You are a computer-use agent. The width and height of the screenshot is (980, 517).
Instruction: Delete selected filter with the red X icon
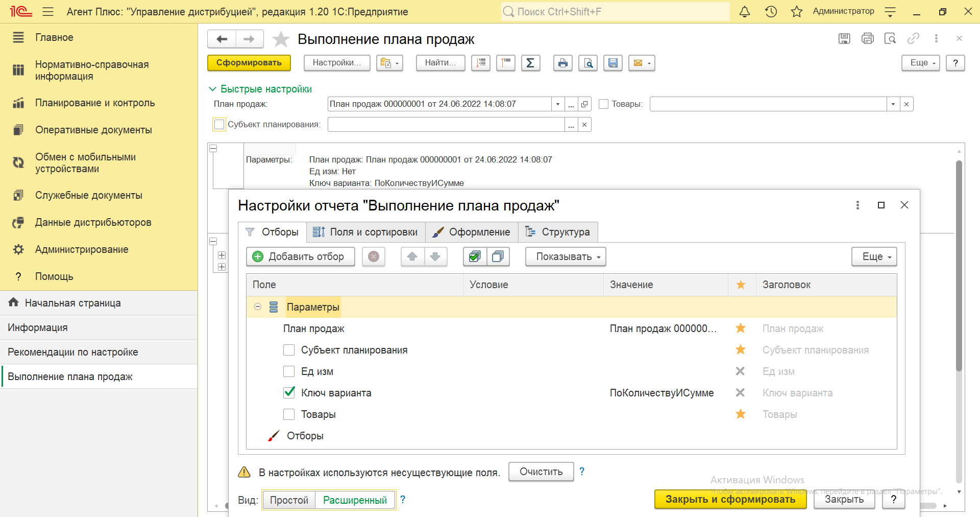tap(374, 256)
